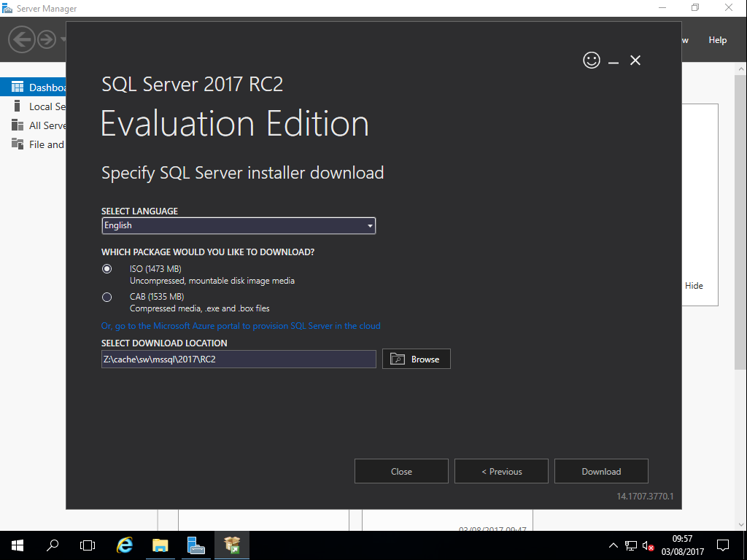Viewport: 747px width, 560px height.
Task: Open the Action Center notifications icon
Action: pyautogui.click(x=723, y=545)
